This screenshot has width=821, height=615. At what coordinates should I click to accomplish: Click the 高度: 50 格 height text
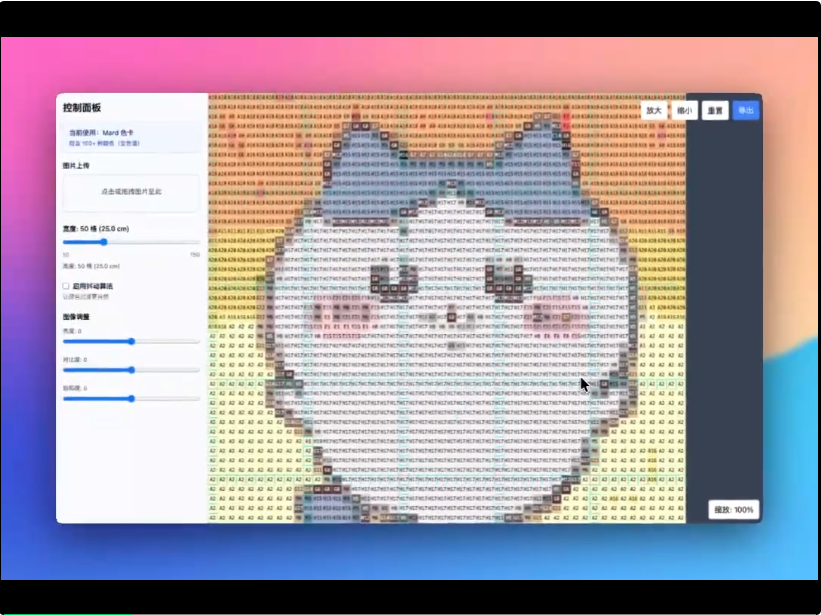[x=91, y=266]
